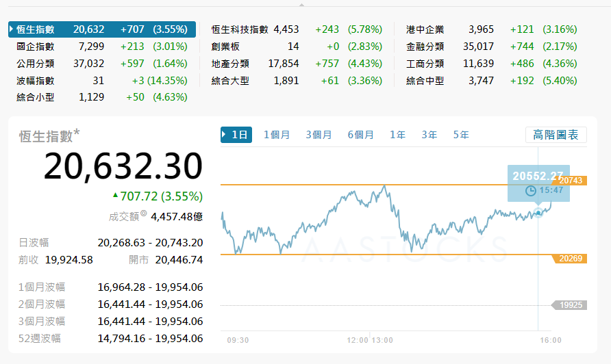Select the 1年 chart range

click(398, 135)
